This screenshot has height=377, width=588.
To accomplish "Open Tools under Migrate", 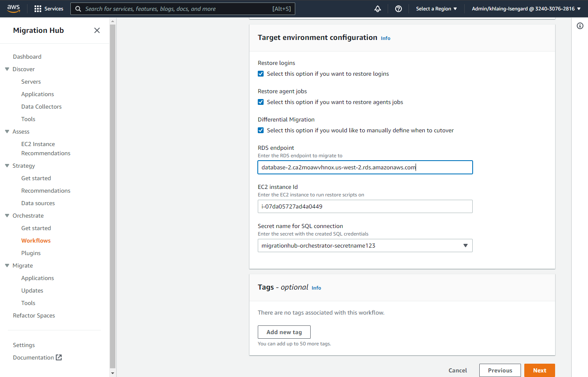I will [x=28, y=303].
